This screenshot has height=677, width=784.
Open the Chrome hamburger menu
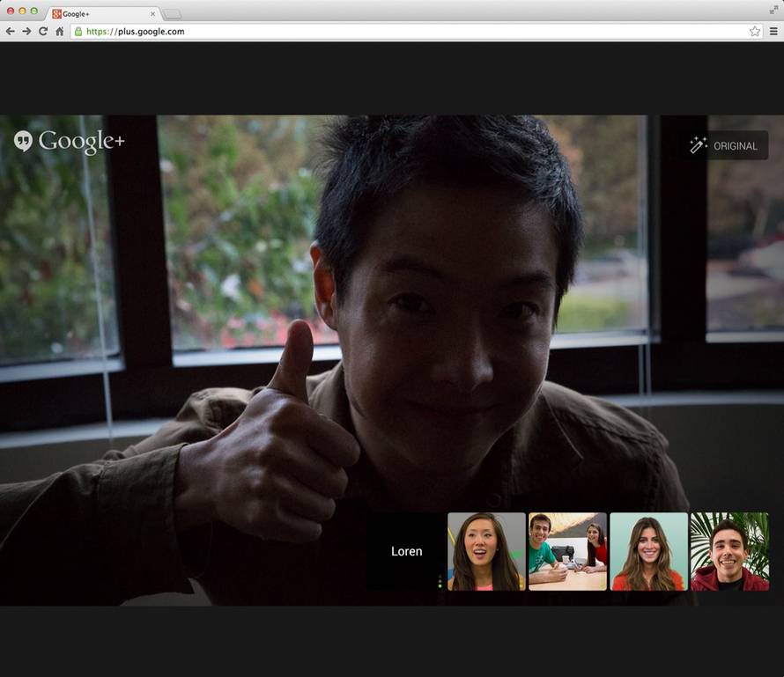773,31
